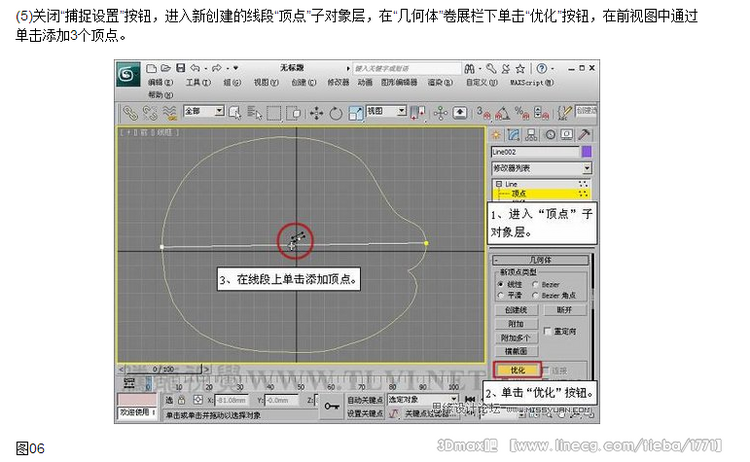
Task: Open the 工具(T) menu
Action: (198, 83)
